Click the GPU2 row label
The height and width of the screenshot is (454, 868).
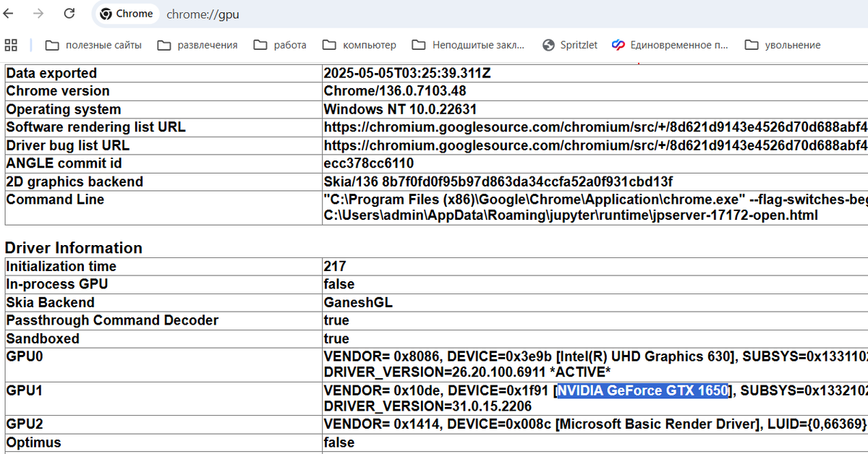(x=25, y=424)
